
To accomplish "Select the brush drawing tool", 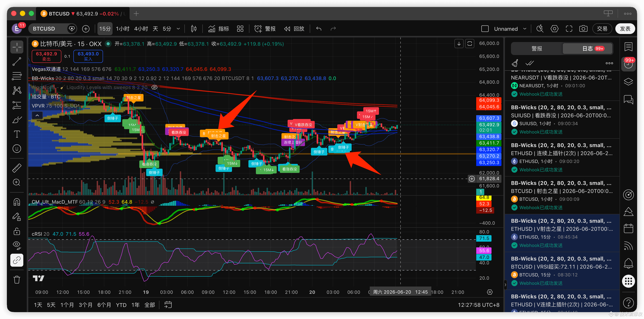I will tap(17, 120).
